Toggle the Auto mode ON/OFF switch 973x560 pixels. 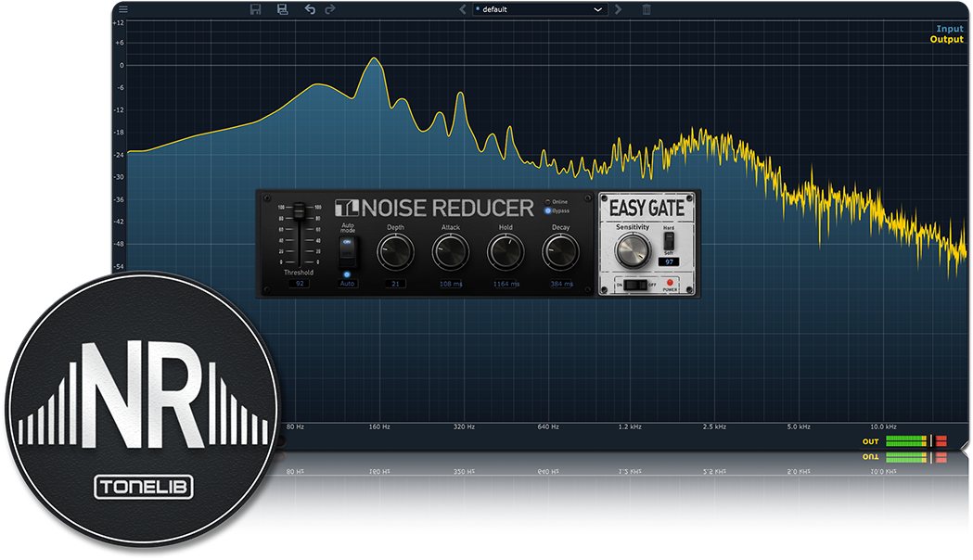click(348, 248)
